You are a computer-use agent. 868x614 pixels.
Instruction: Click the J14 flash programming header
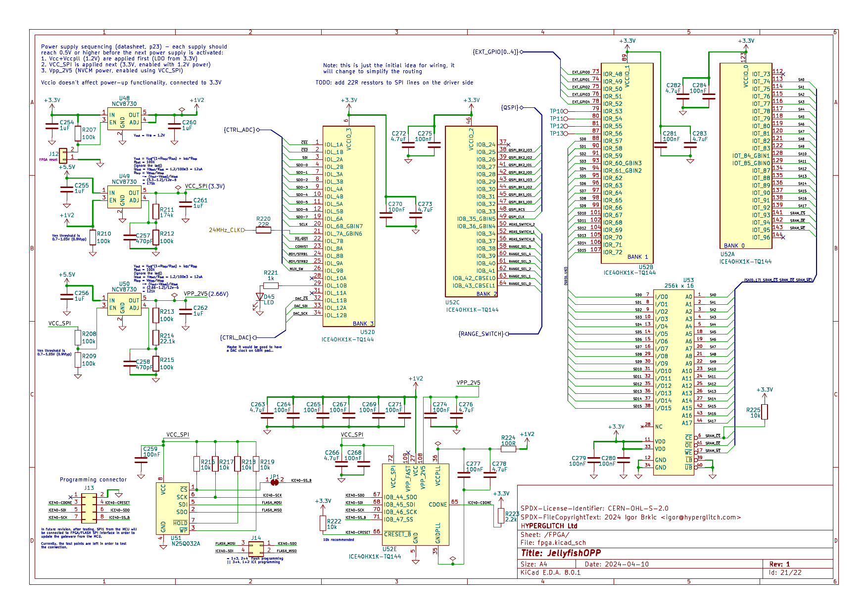(x=256, y=548)
